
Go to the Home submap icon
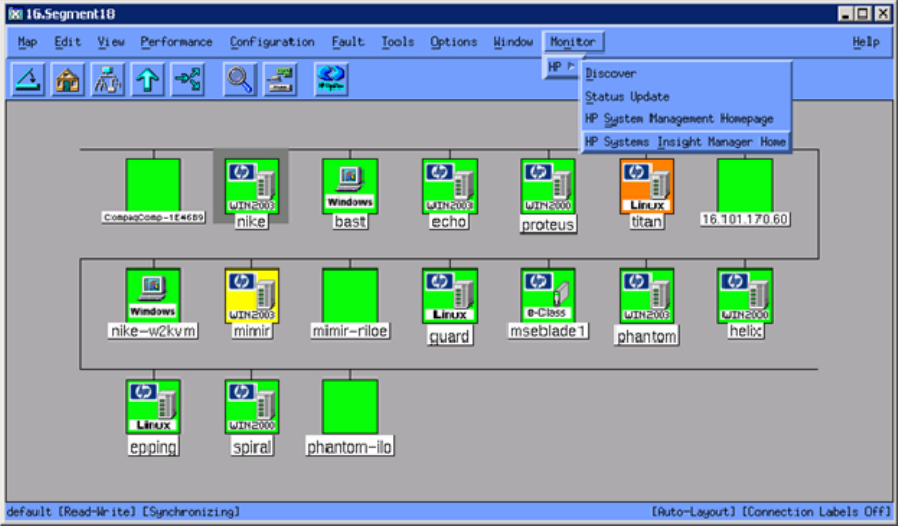[67, 79]
